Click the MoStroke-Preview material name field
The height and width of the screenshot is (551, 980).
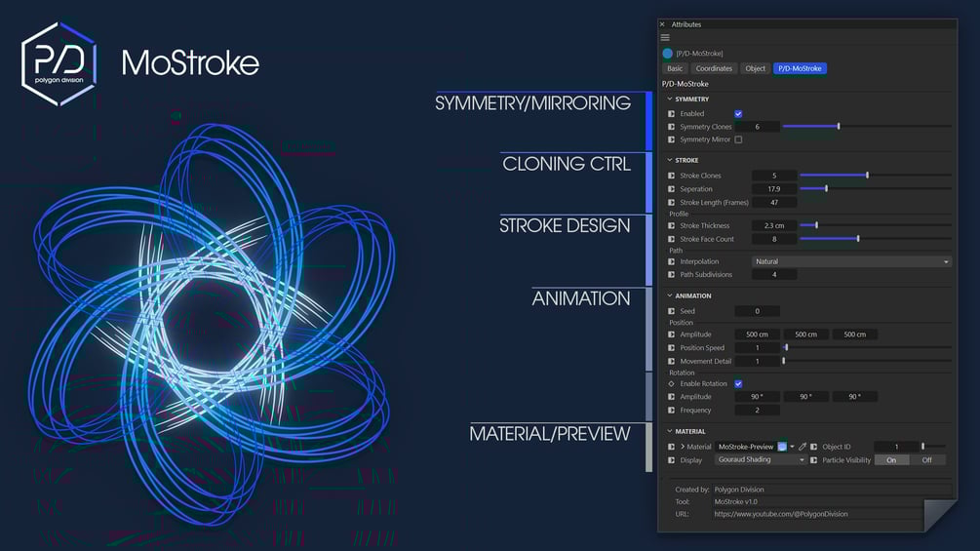[x=746, y=447]
